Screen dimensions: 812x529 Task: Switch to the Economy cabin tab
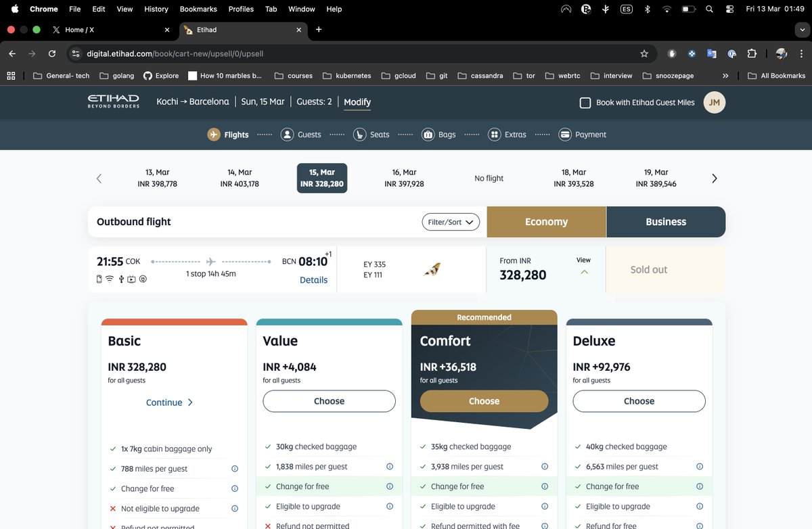(546, 222)
